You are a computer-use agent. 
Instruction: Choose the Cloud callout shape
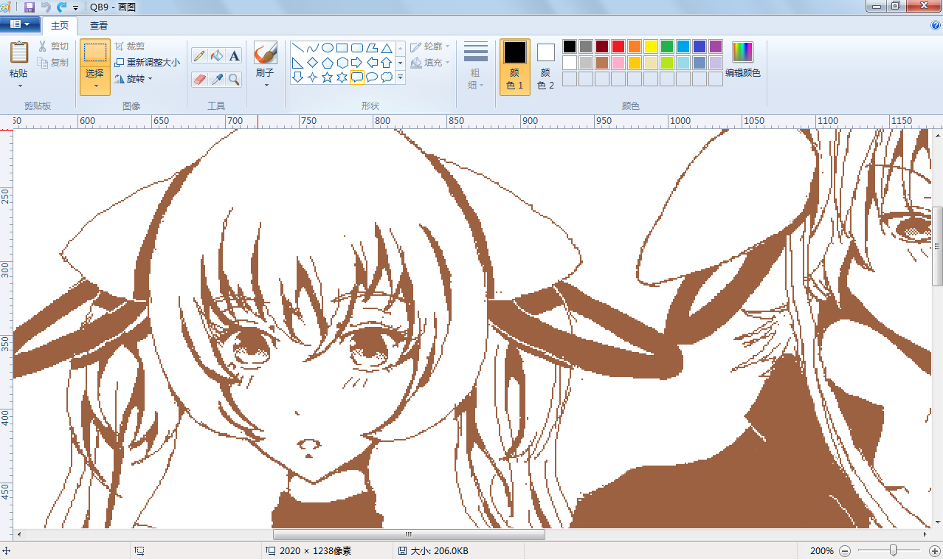tap(387, 77)
